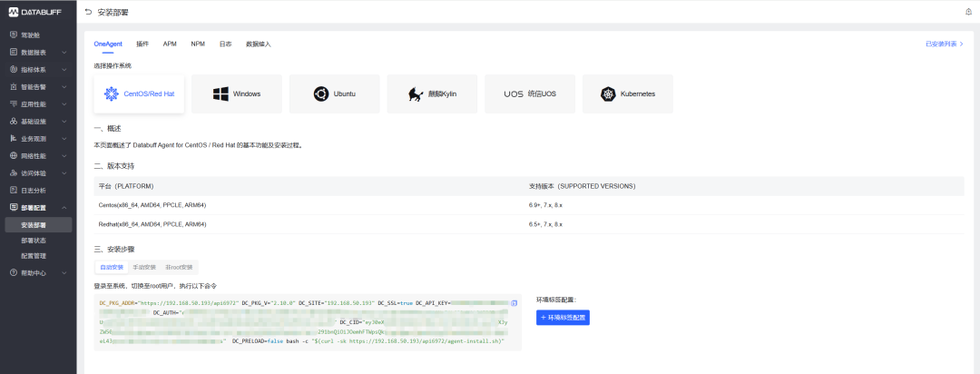The image size is (980, 374).
Task: Click the 部署配置 sidebar icon
Action: pos(14,207)
